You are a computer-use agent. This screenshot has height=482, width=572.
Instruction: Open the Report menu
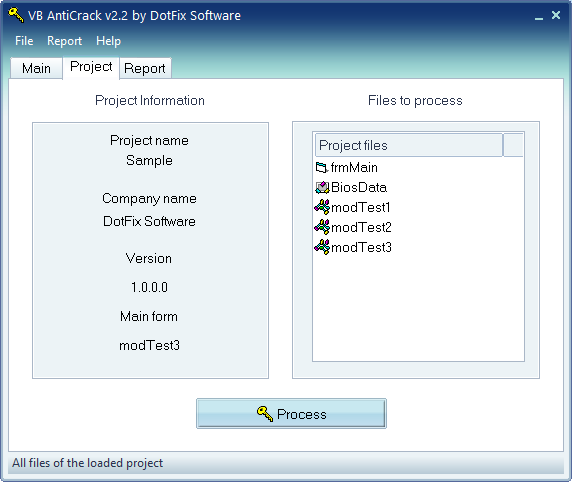[65, 41]
